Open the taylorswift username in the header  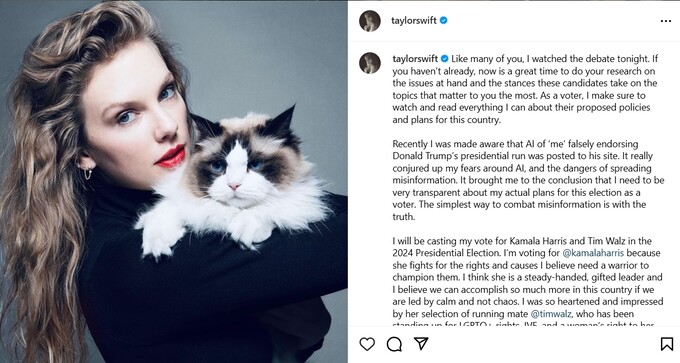pos(414,21)
